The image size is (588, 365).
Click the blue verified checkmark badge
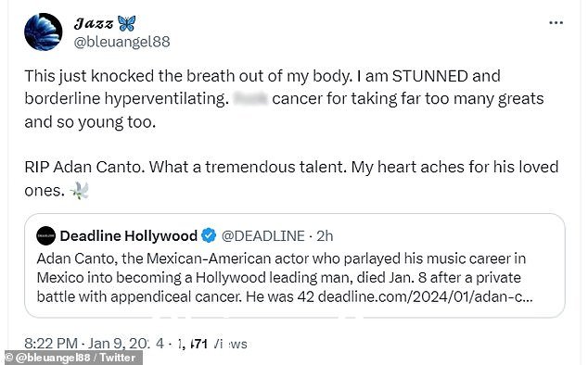(209, 235)
